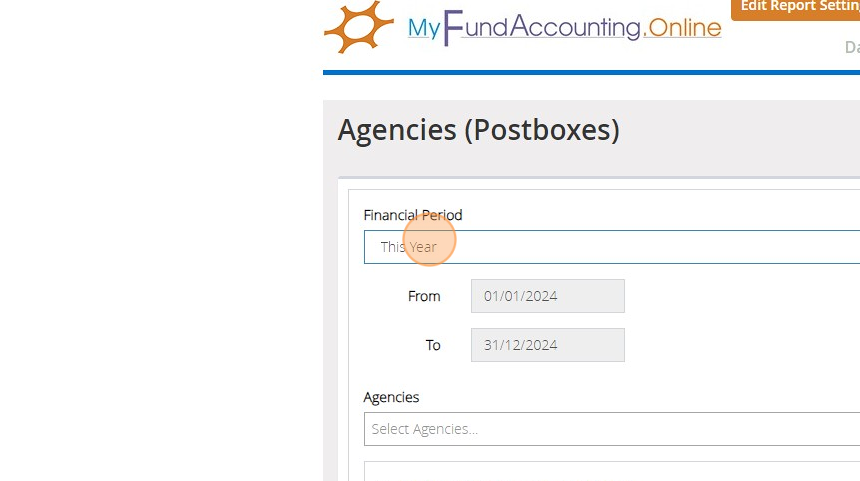Click the blue header divider line
Image resolution: width=860 pixels, height=481 pixels.
coord(590,72)
